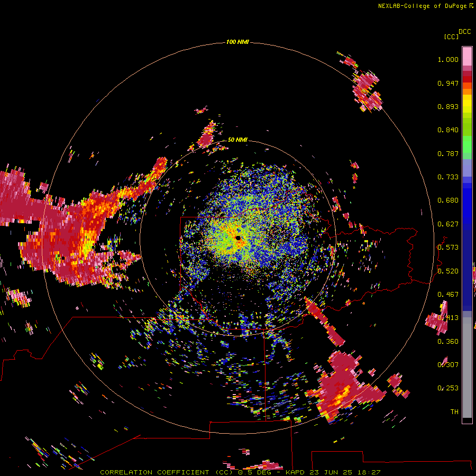Click the 0.360 value on the color scale
Image resolution: width=476 pixels, height=476 pixels.
448,342
